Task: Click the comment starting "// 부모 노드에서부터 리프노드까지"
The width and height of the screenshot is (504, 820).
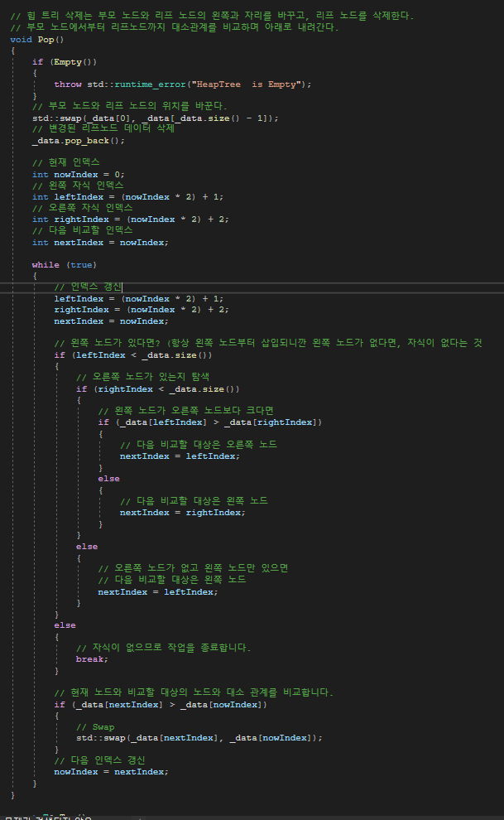Action: pyautogui.click(x=175, y=27)
